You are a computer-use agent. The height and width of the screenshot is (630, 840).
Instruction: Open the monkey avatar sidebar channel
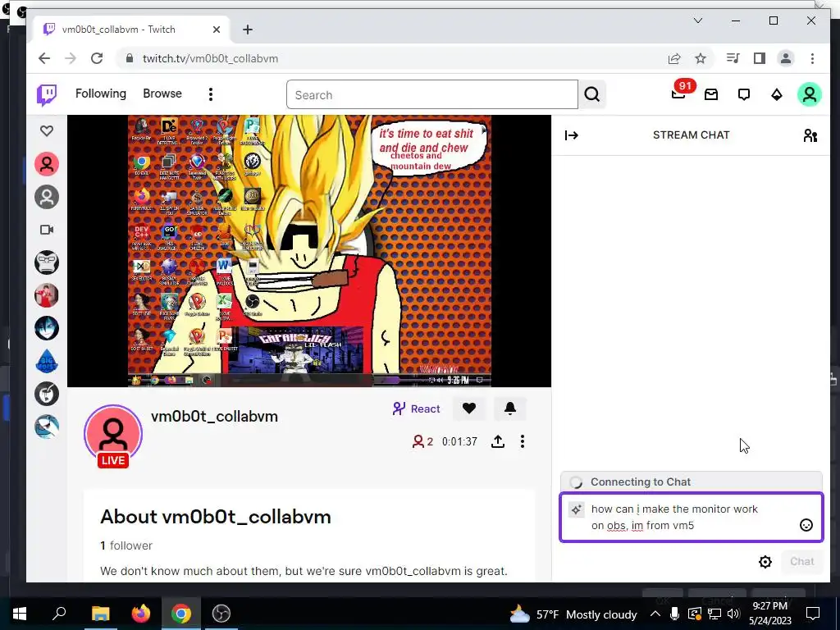47,262
